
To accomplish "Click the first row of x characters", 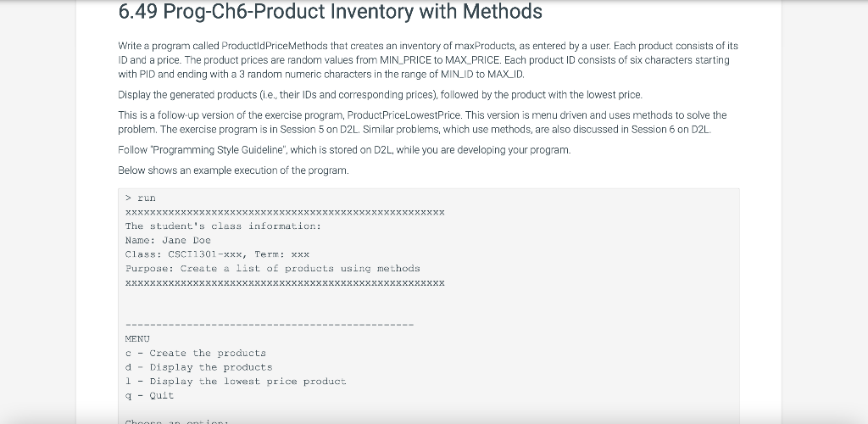I will click(x=285, y=212).
